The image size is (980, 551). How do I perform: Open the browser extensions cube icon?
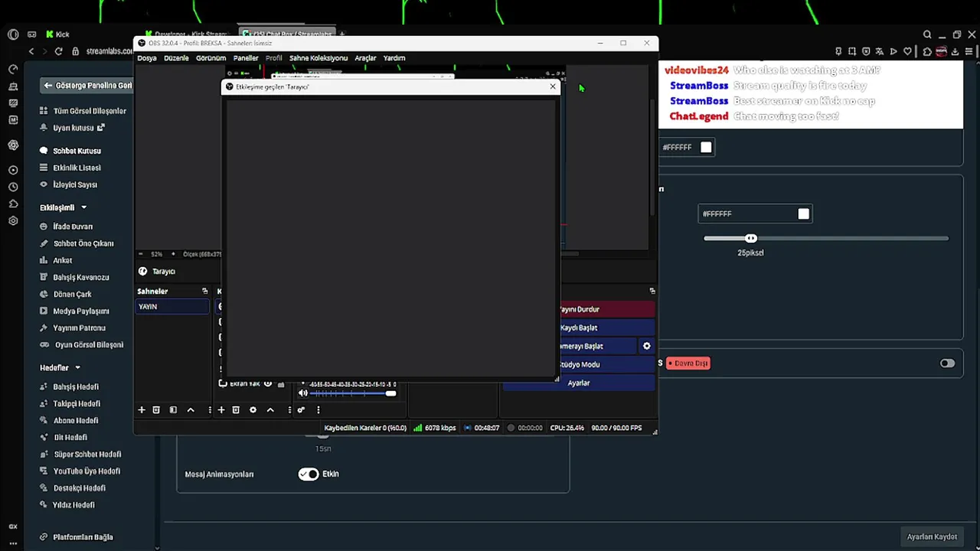(927, 51)
